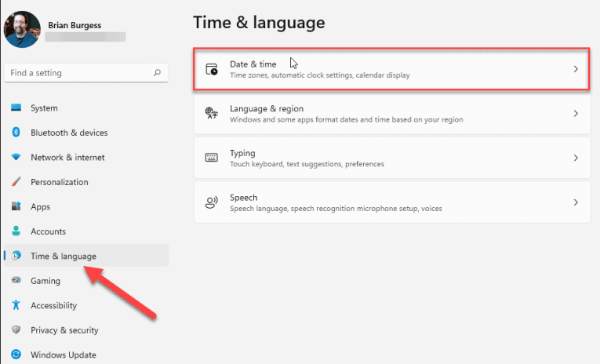This screenshot has height=364, width=600.
Task: Click the Gaming controller icon
Action: (x=16, y=280)
